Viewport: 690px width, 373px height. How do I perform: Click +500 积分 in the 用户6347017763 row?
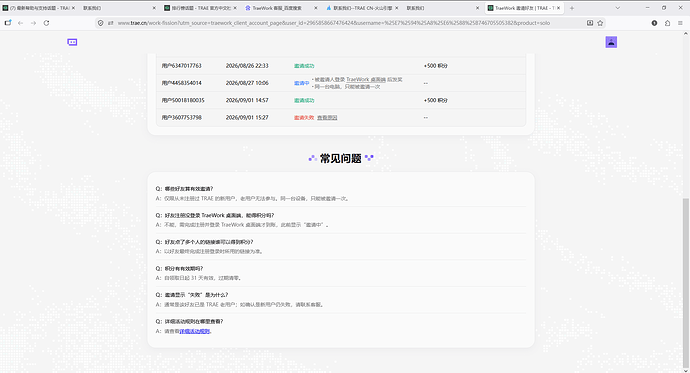(x=436, y=66)
